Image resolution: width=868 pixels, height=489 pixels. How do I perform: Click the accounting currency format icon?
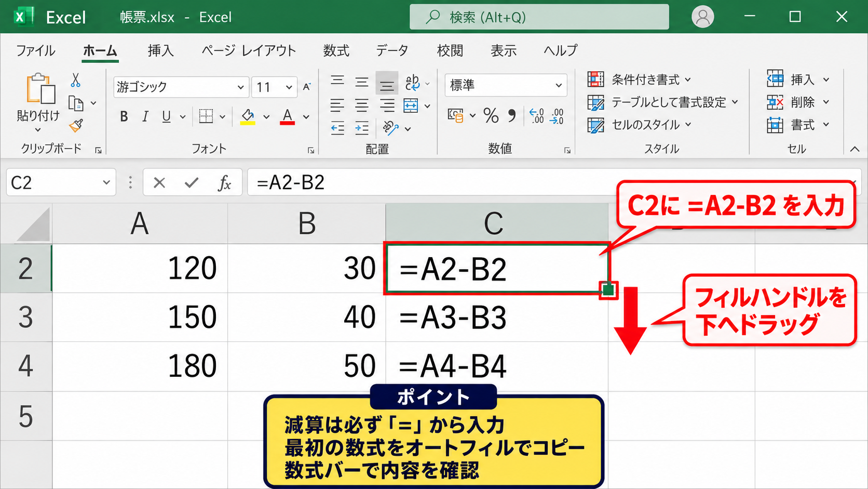coord(456,115)
